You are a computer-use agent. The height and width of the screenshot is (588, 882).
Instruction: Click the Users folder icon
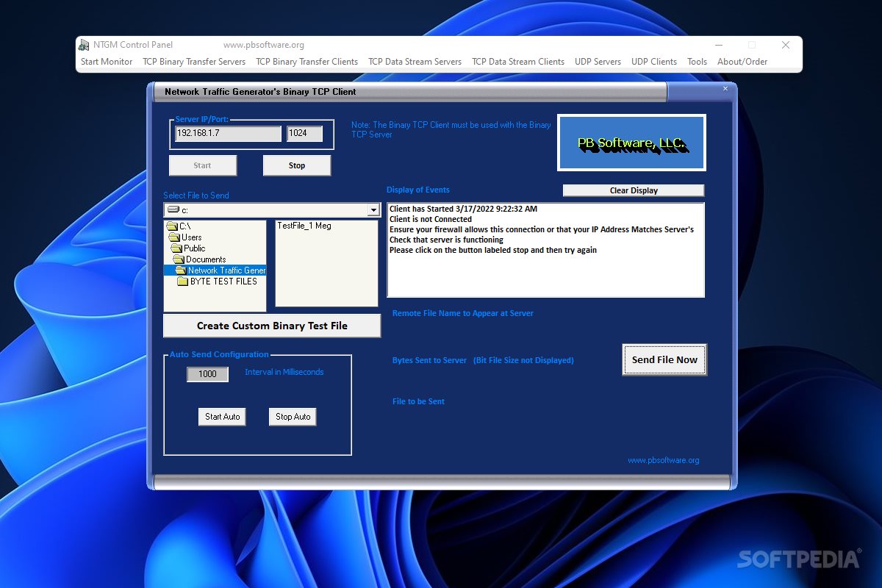pos(175,237)
